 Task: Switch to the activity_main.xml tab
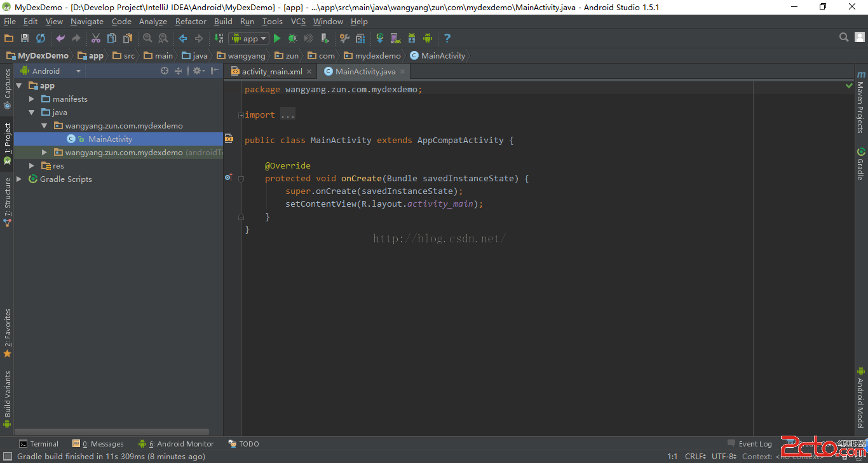271,72
